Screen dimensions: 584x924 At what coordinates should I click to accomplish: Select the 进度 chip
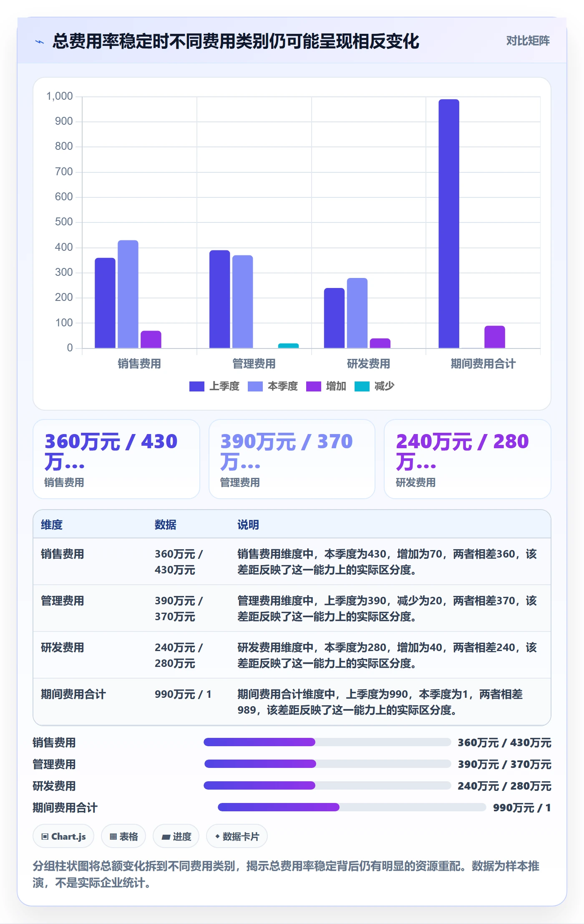click(x=176, y=836)
